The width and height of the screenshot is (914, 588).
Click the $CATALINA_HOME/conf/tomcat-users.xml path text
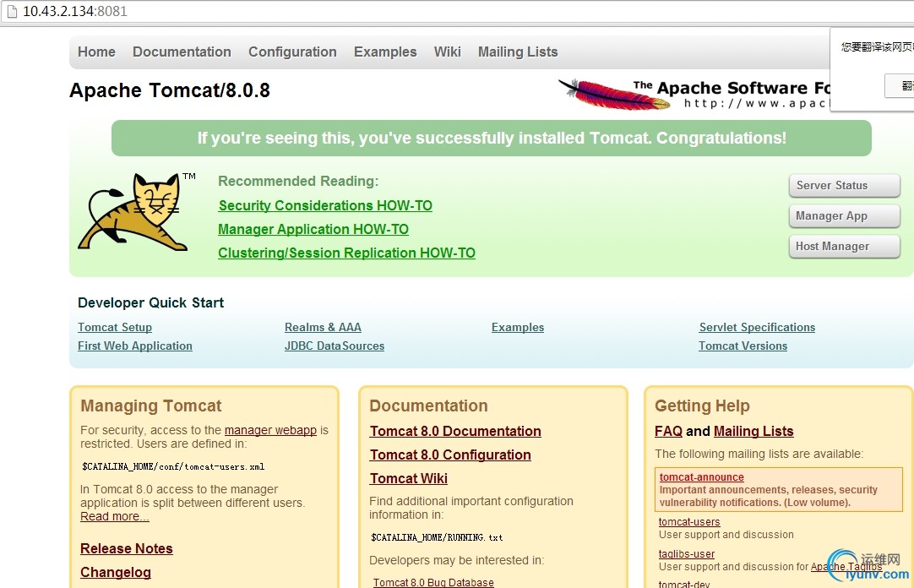(x=173, y=467)
